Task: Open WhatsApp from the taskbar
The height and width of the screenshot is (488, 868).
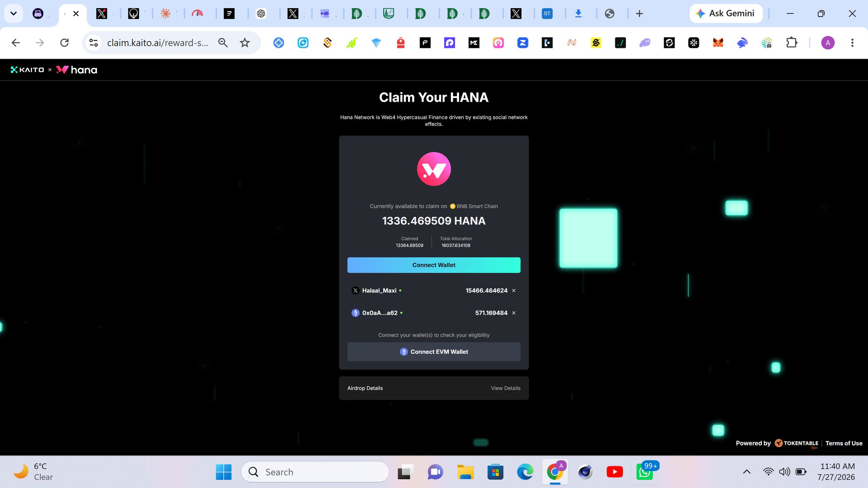Action: tap(645, 472)
